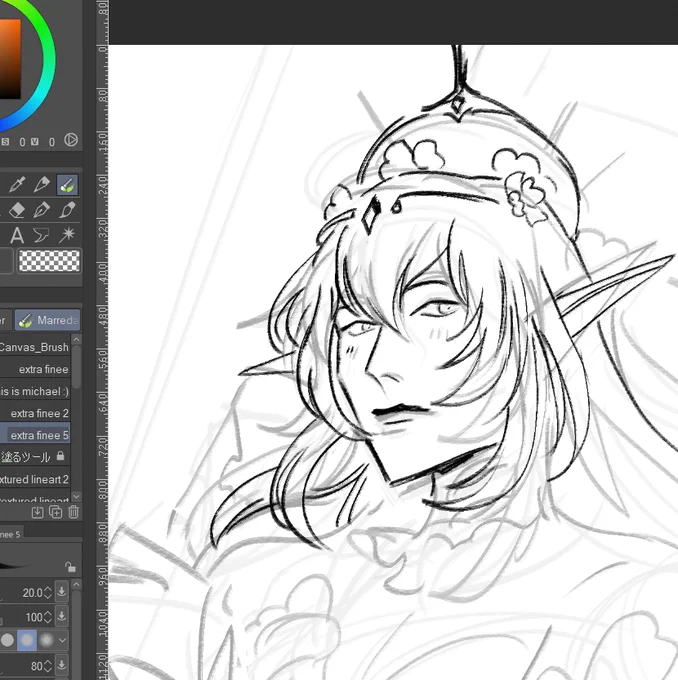Select the Text tool (A icon)
Viewport: 678px width, 680px height.
click(17, 235)
